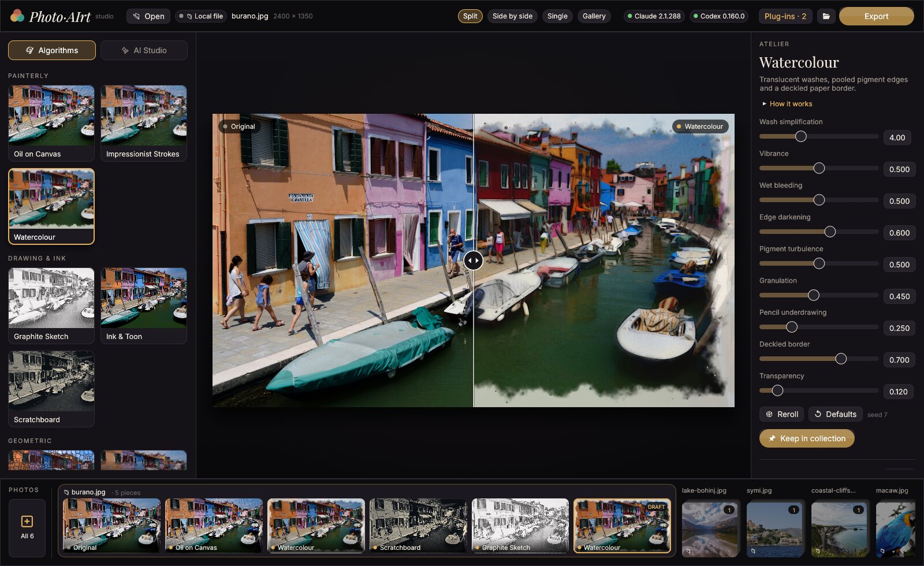The image size is (924, 566).
Task: Select the Original filmstrip thumbnail
Action: 112,526
